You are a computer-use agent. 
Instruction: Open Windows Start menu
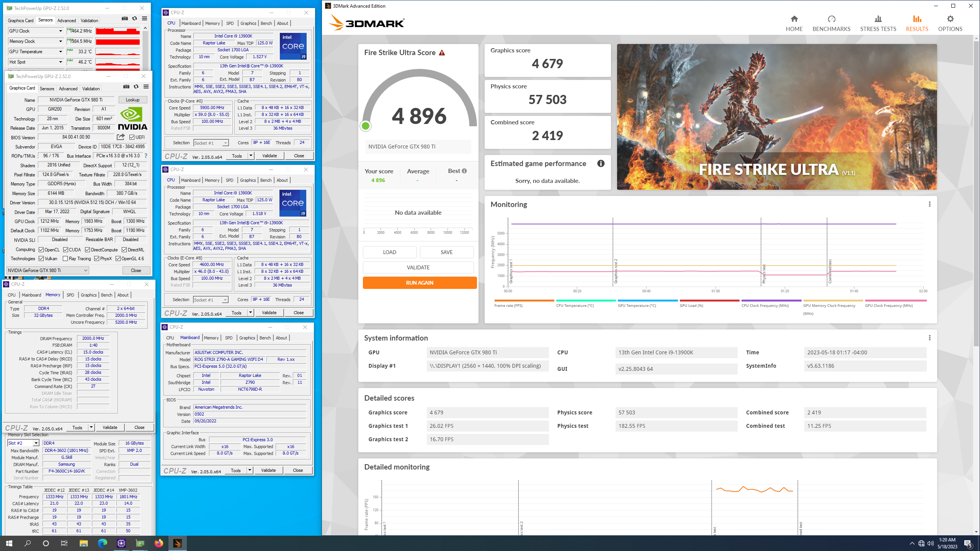point(9,543)
